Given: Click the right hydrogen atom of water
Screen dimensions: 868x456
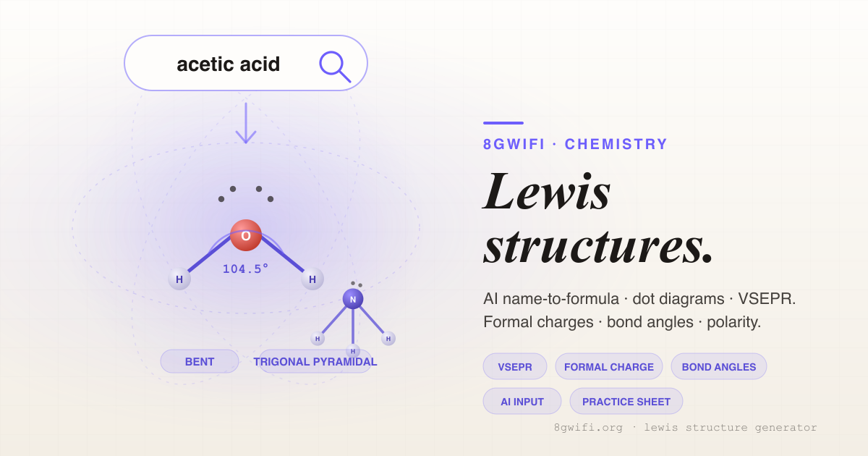Looking at the screenshot, I should [312, 279].
